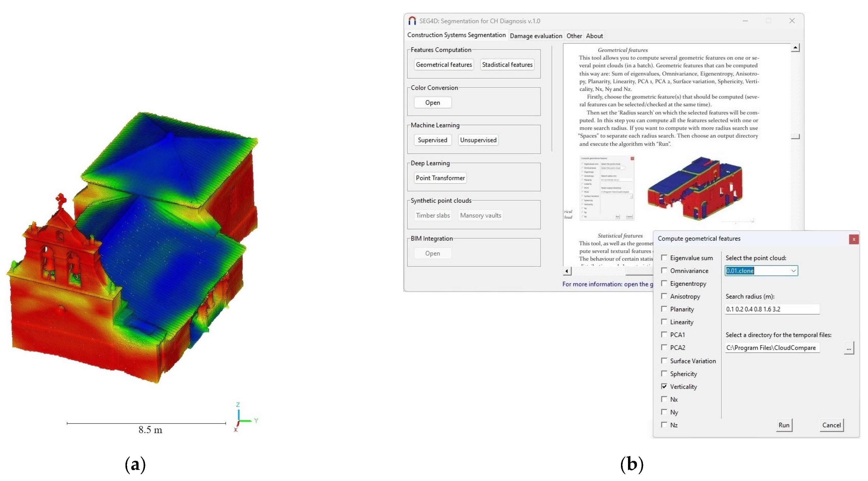Uncheck the Verticality checkbox
Screen dimensions: 868x481
(664, 386)
